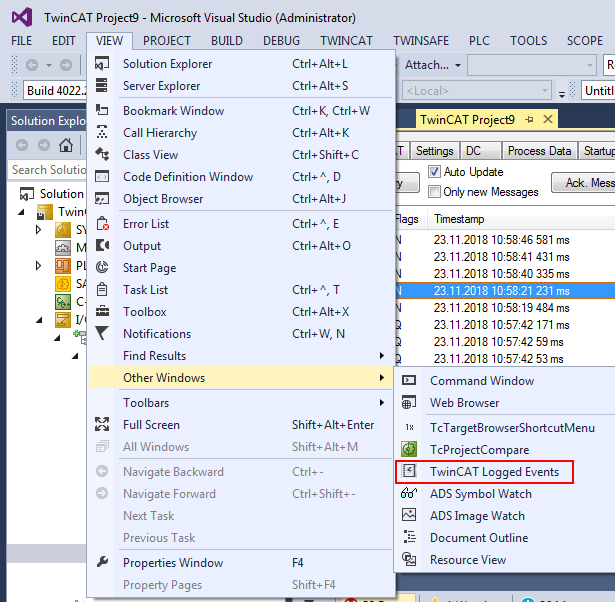Click the Call Hierarchy icon
This screenshot has width=615, height=602.
(x=102, y=132)
